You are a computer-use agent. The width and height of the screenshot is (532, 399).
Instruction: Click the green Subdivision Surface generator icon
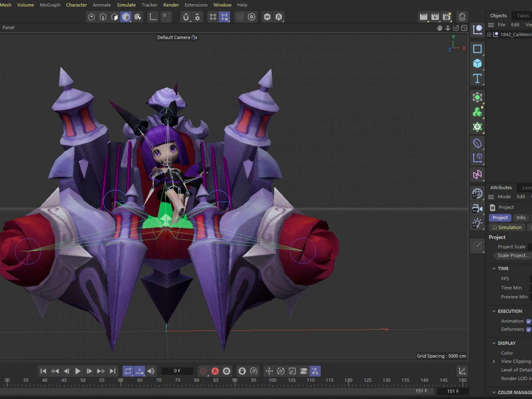477,97
